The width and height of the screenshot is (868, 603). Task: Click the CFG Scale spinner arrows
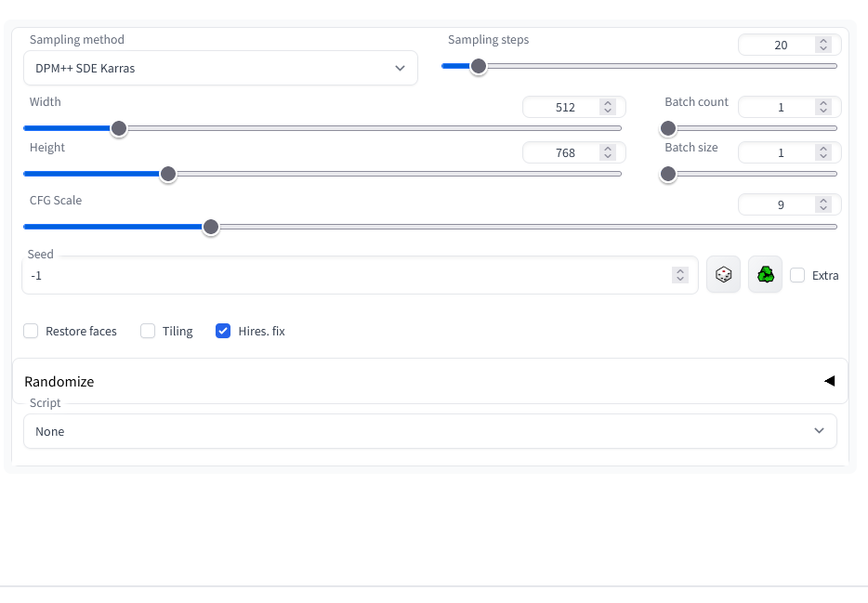coord(823,204)
